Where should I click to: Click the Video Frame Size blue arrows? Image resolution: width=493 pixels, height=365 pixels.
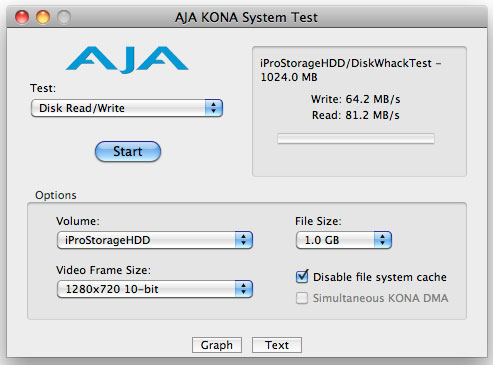click(244, 289)
